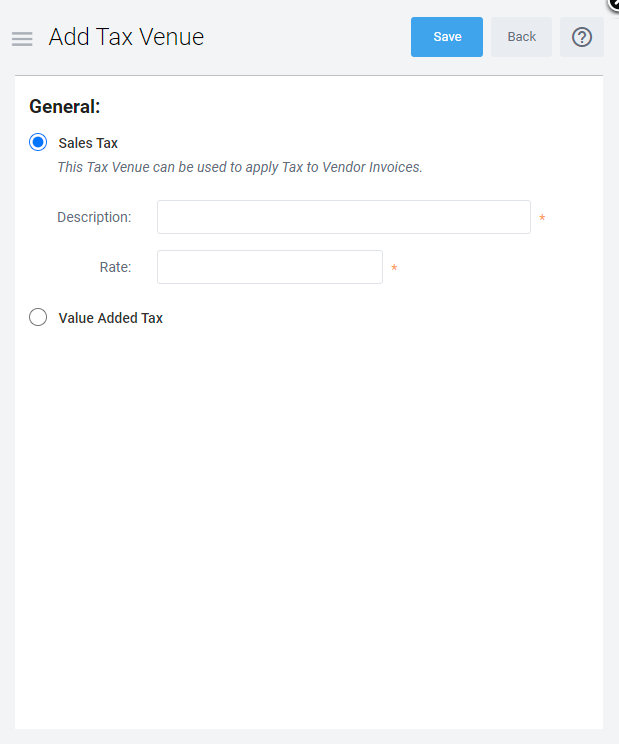Choose the Value Added Tax radio option
The image size is (619, 744).
point(38,318)
